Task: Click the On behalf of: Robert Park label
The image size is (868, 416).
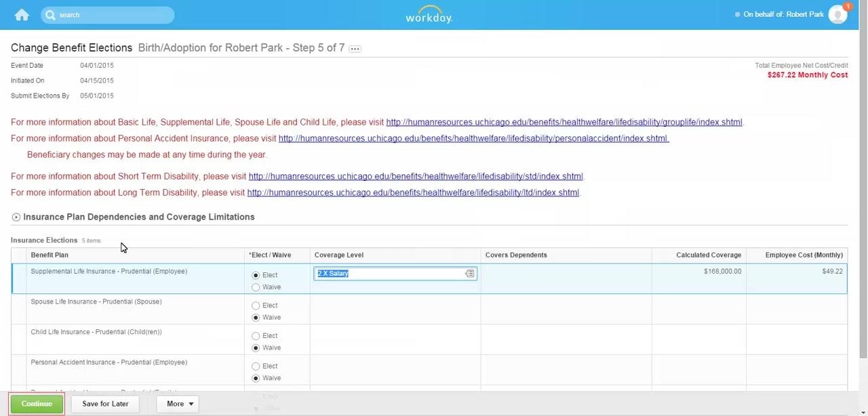Action: pos(783,15)
